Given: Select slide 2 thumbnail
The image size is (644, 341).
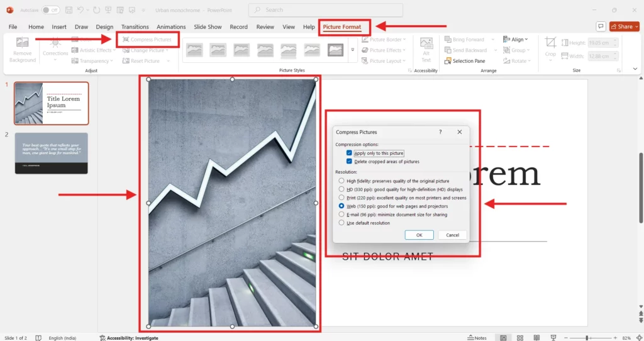Looking at the screenshot, I should pyautogui.click(x=52, y=153).
